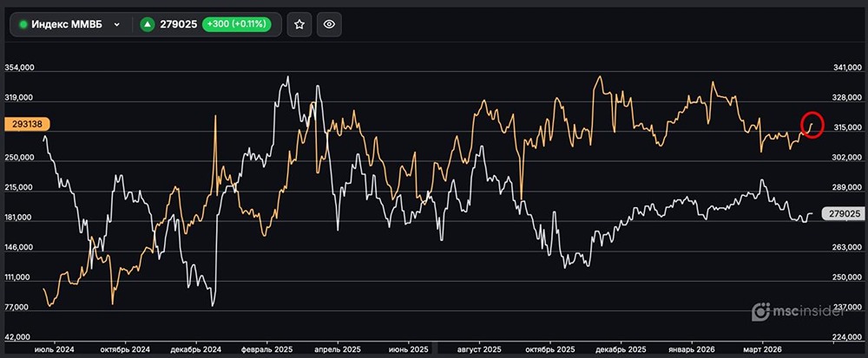Click the июль 2024 date label
Screen dimensions: 868x358
[54, 349]
